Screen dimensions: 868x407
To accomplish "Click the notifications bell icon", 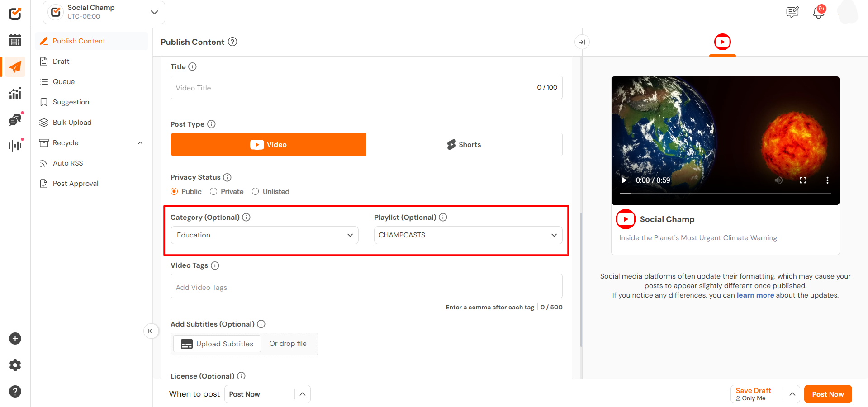I will point(818,12).
